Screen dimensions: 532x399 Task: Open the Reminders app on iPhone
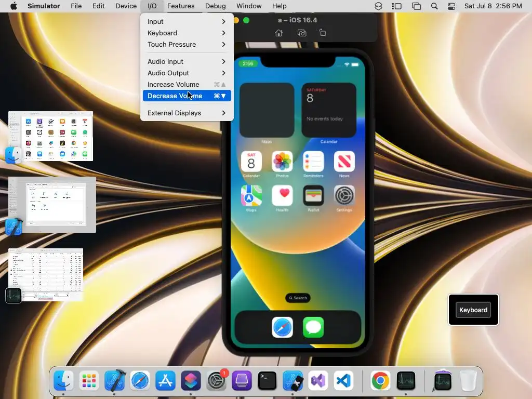click(x=313, y=162)
